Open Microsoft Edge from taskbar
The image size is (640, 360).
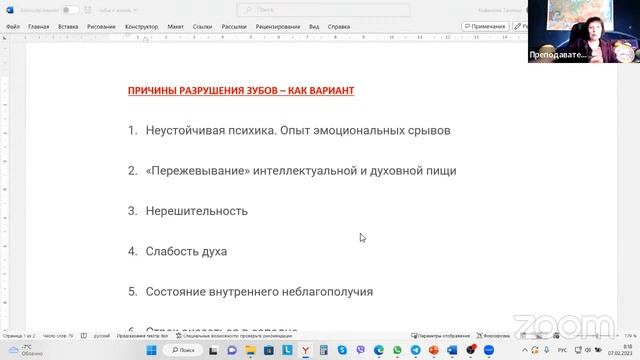(x=379, y=350)
